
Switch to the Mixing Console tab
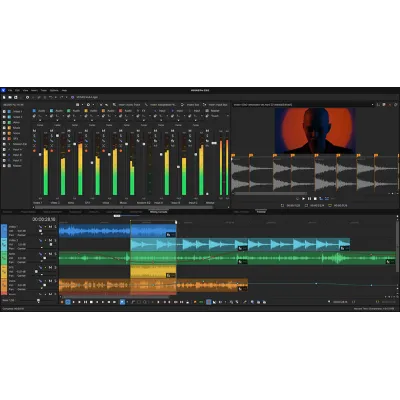pyautogui.click(x=158, y=212)
